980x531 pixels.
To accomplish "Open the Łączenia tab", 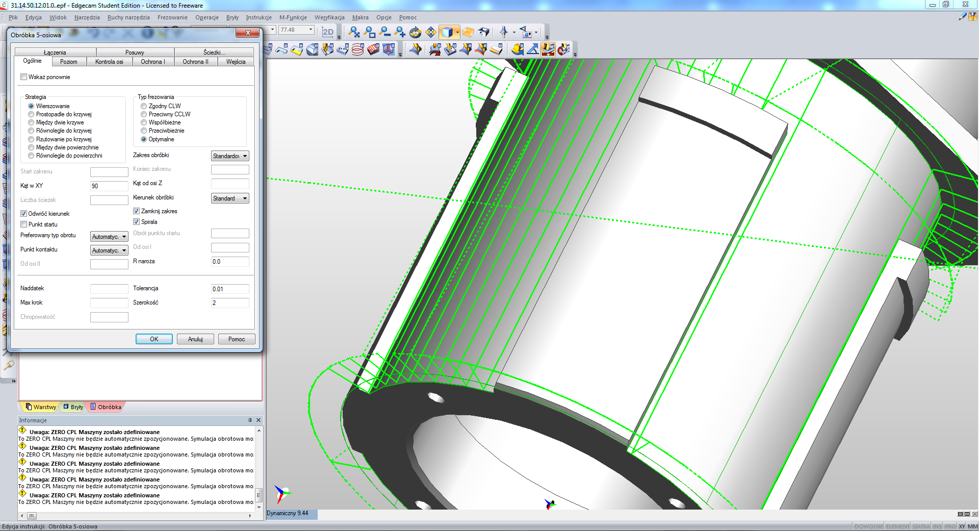I will (55, 53).
